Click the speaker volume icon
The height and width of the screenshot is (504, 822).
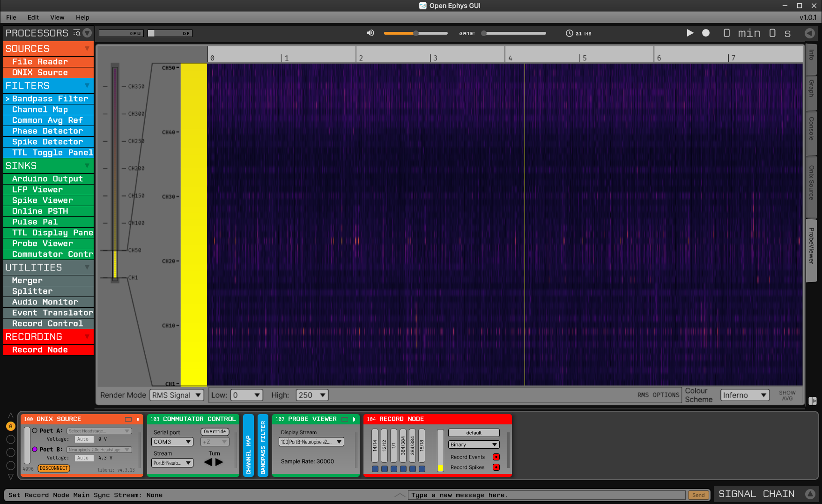point(370,33)
